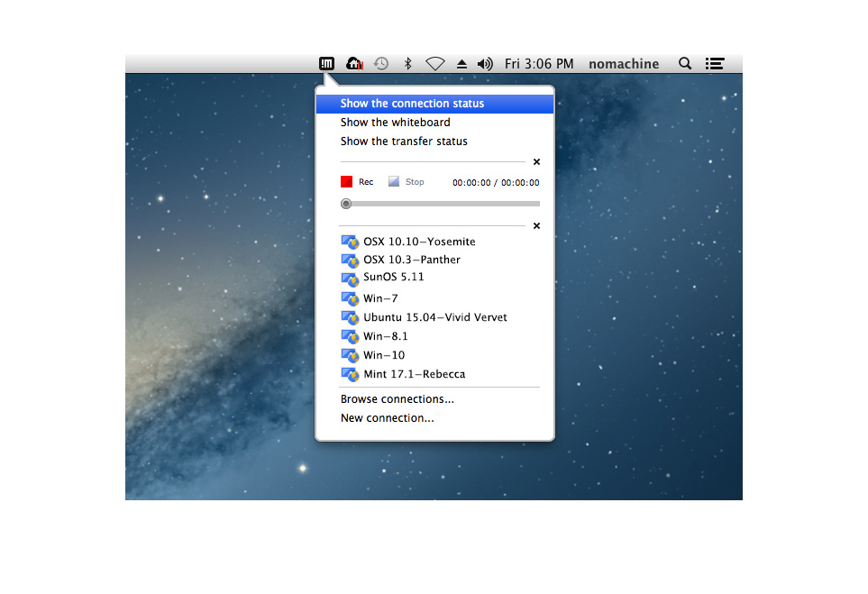Click icon beside Mint 17.1–Rebecca

(x=350, y=374)
